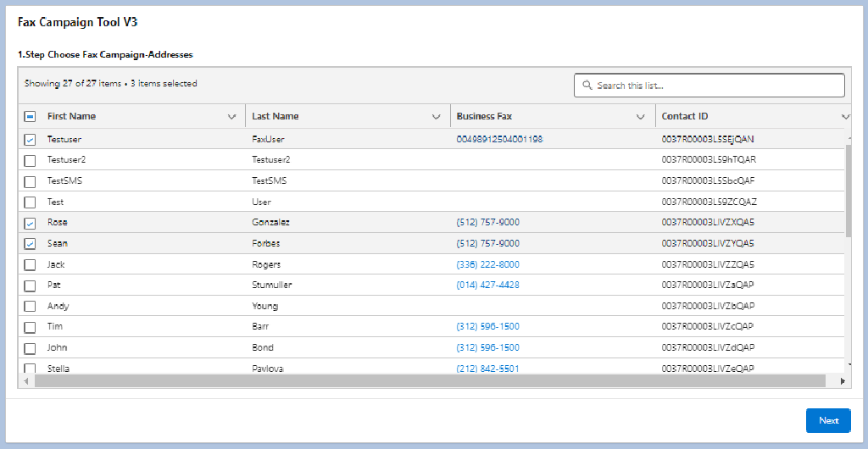Screen dimensions: 868x449
Task: Focus the Search this list field
Action: [x=717, y=86]
